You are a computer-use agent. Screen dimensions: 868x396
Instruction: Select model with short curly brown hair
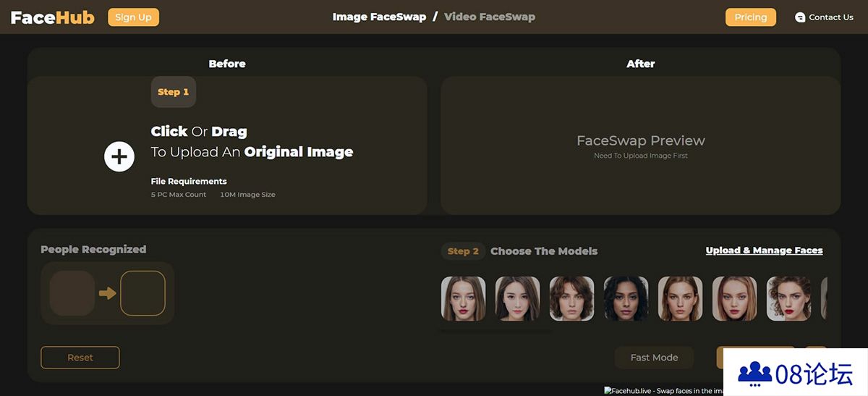tap(572, 298)
